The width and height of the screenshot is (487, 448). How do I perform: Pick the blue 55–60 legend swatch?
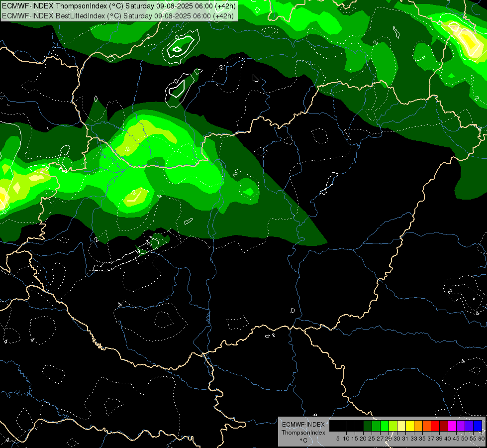pyautogui.click(x=478, y=426)
